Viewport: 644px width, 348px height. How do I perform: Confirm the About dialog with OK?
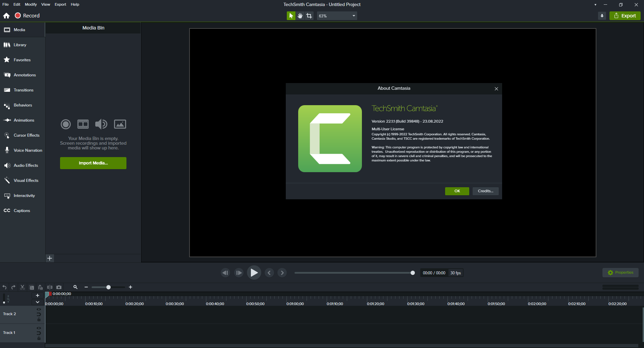pos(457,191)
